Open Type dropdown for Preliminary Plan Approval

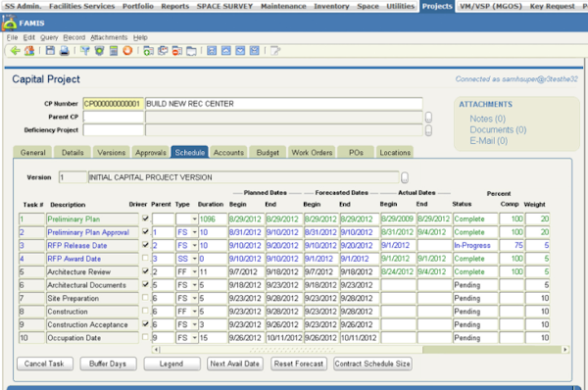(x=194, y=232)
